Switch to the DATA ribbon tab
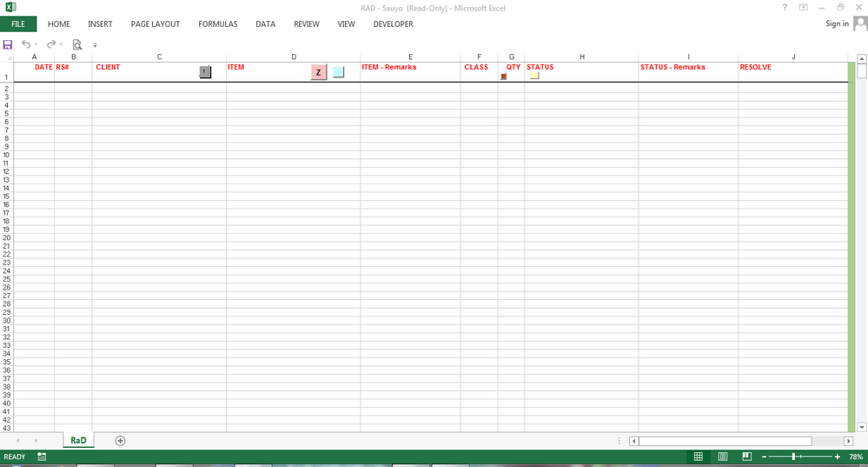The width and height of the screenshot is (868, 467). 266,23
